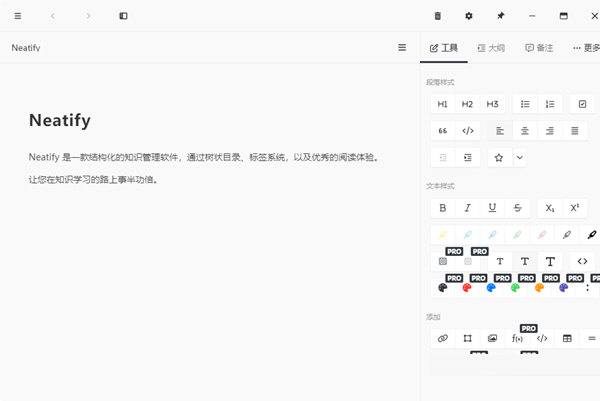Select the pink highlighter
Image resolution: width=600 pixels, height=401 pixels.
(542, 235)
